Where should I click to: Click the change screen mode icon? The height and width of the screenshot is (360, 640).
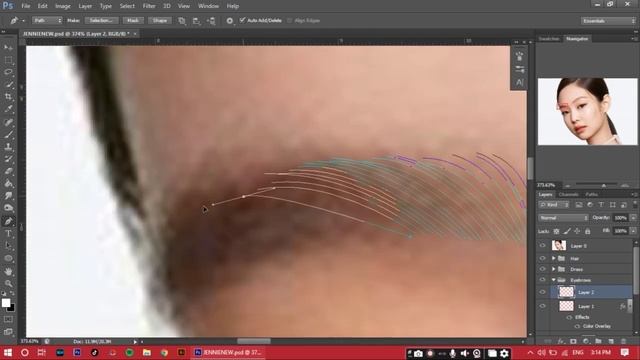(x=8, y=332)
